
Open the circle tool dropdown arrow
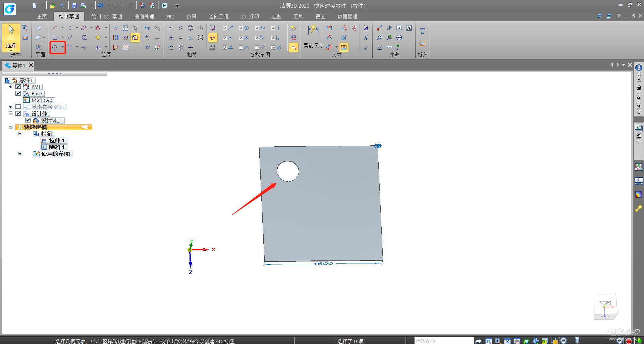[62, 47]
